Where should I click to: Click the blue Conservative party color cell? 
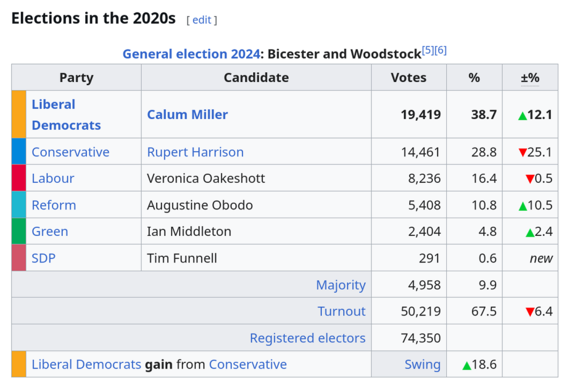tap(19, 151)
